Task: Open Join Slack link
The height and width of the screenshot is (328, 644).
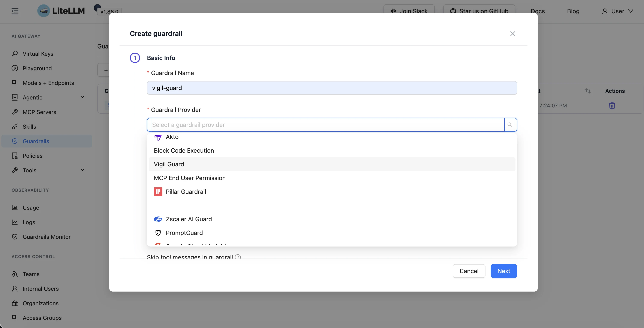Action: click(409, 9)
